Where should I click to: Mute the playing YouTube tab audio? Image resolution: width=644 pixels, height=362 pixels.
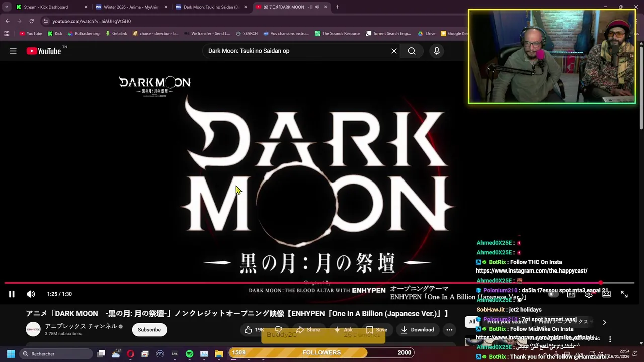[x=317, y=7]
